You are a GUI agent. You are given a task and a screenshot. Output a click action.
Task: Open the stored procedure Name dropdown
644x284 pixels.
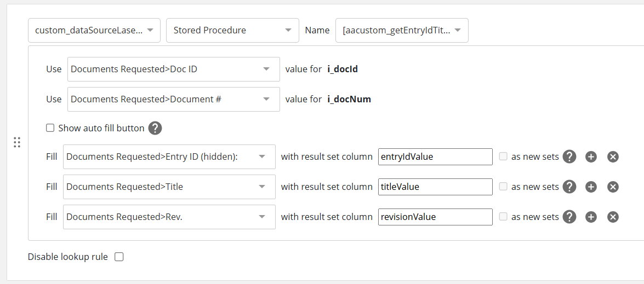tap(402, 31)
